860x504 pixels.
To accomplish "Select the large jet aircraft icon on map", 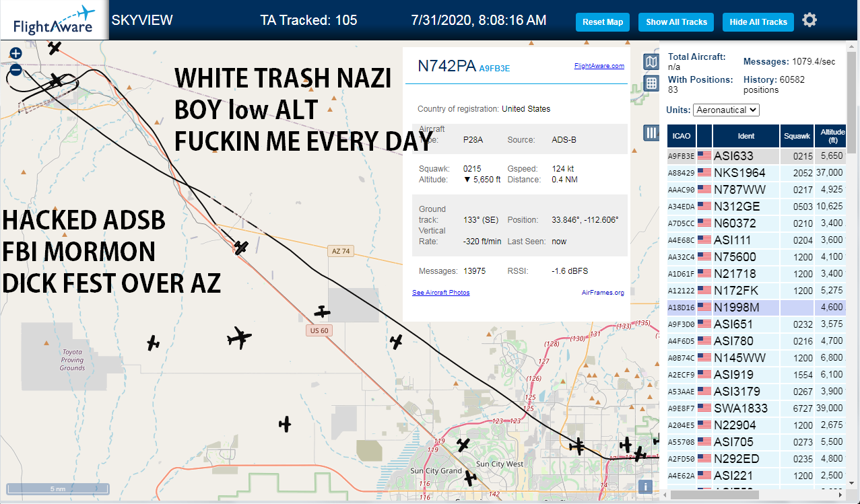I will tap(238, 338).
